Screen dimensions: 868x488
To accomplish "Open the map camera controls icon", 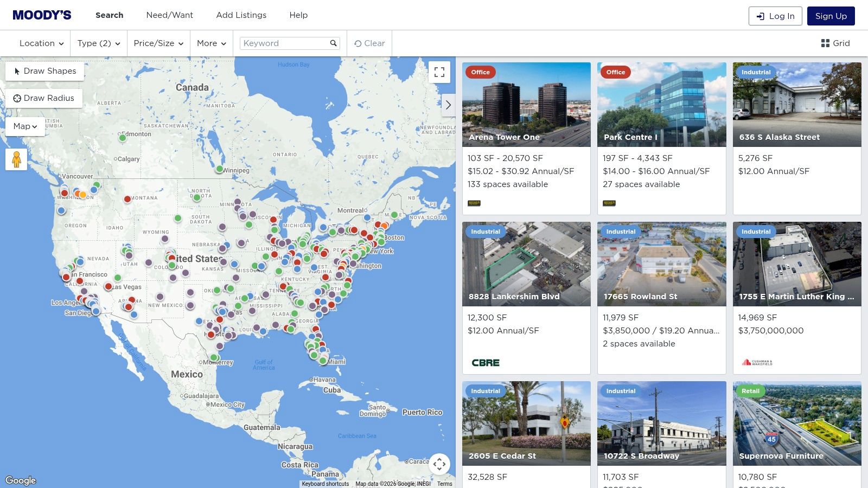I will [x=439, y=464].
